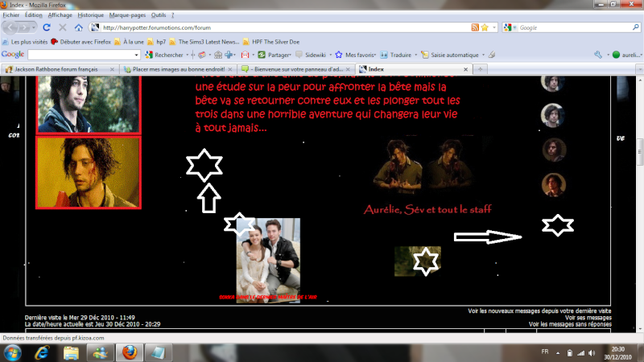Open a new tab with plus button

coord(480,69)
